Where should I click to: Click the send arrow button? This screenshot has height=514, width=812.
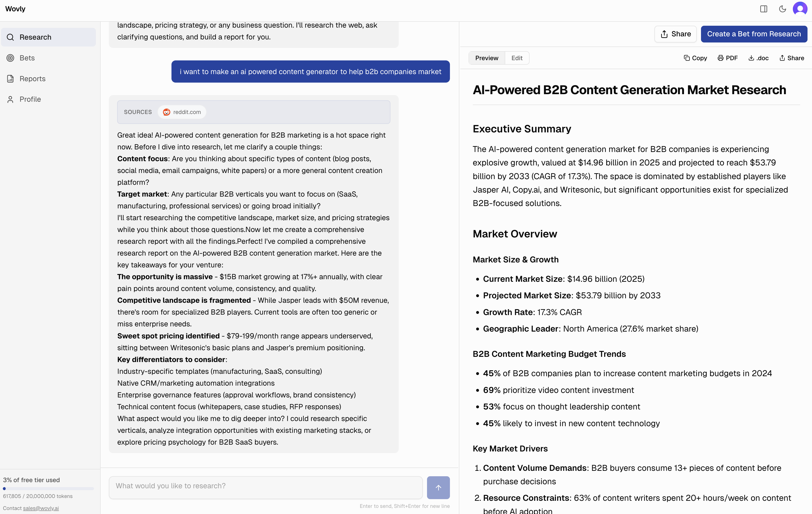click(x=438, y=487)
